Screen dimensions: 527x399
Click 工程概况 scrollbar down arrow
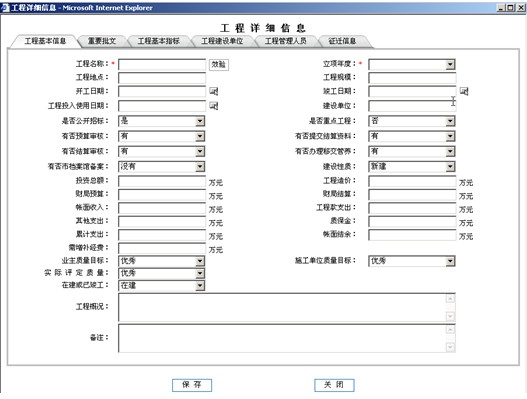[x=450, y=316]
